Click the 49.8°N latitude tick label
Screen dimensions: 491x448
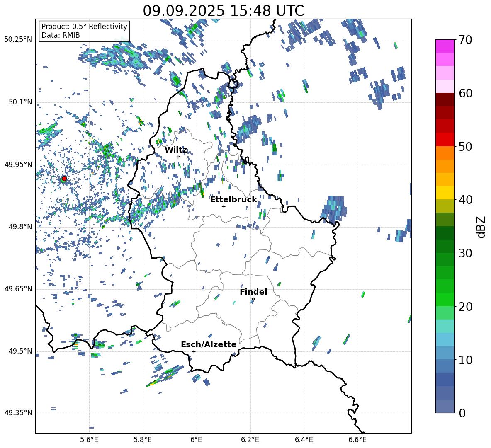pyautogui.click(x=20, y=226)
